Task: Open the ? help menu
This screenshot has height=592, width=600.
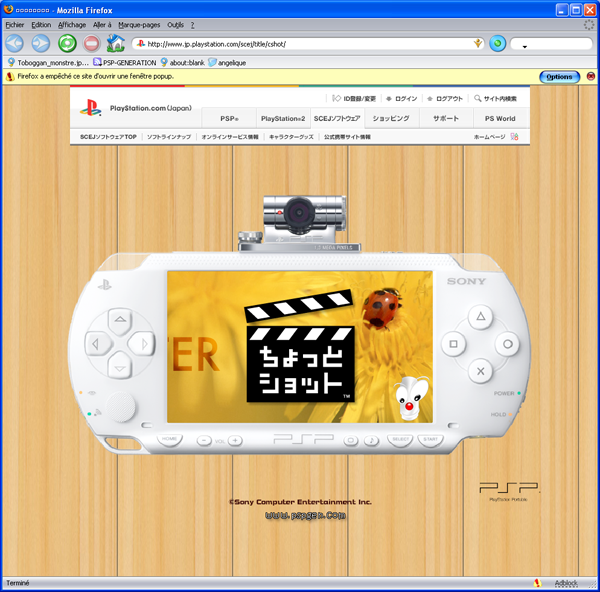Action: pos(192,25)
